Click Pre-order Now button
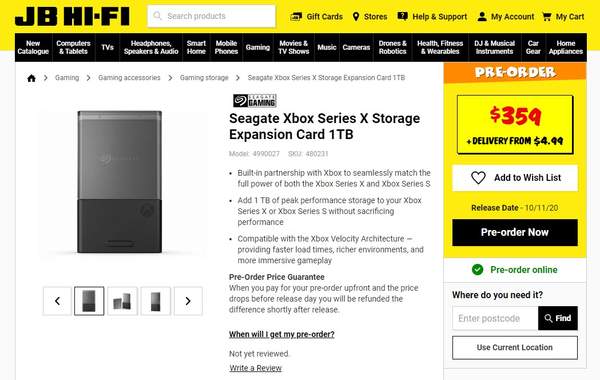The height and width of the screenshot is (380, 600). pyautogui.click(x=515, y=232)
